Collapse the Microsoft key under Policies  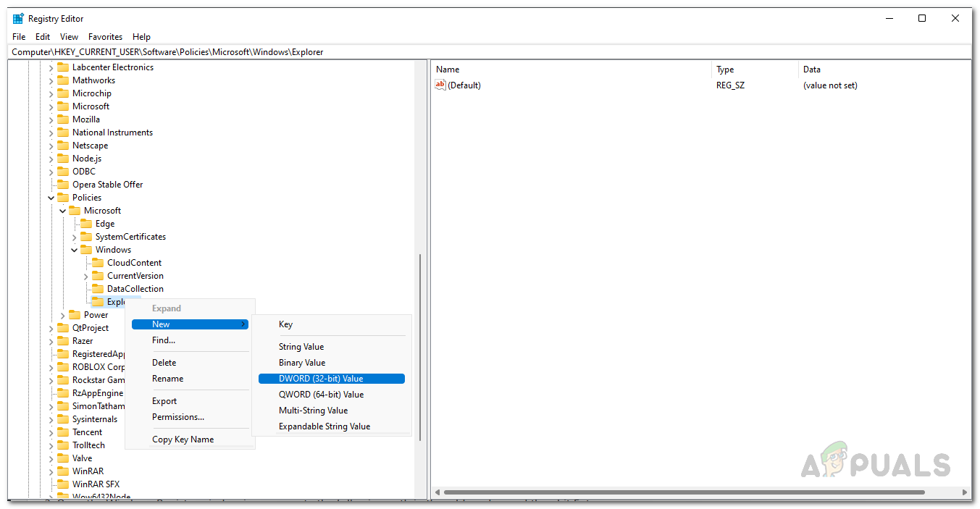(63, 211)
